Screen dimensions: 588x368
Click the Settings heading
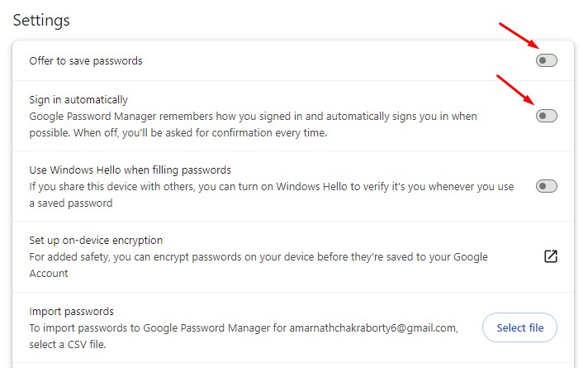tap(41, 19)
